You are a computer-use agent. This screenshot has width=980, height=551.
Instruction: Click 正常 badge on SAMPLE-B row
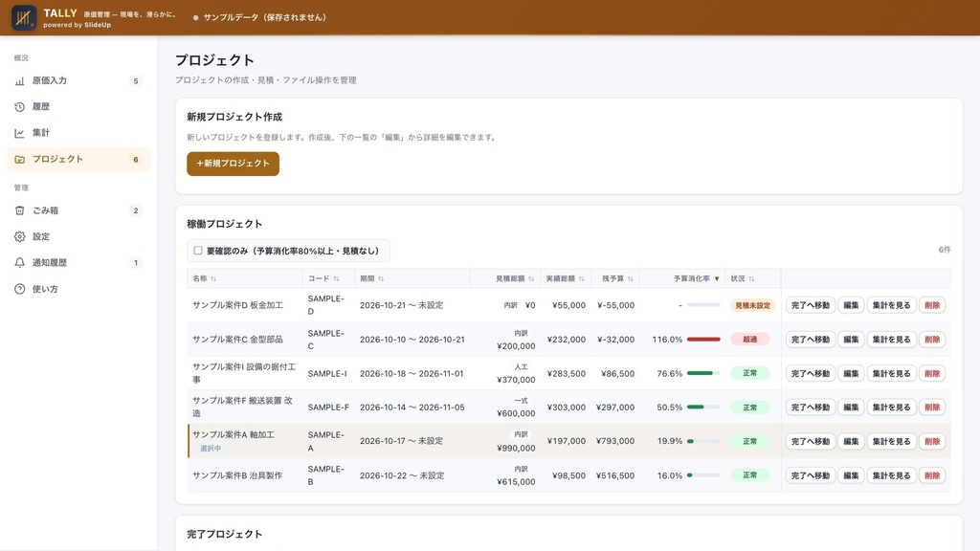pos(750,475)
